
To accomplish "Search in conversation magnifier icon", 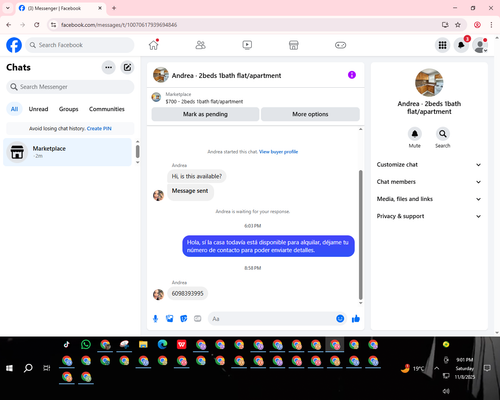I will click(x=442, y=134).
